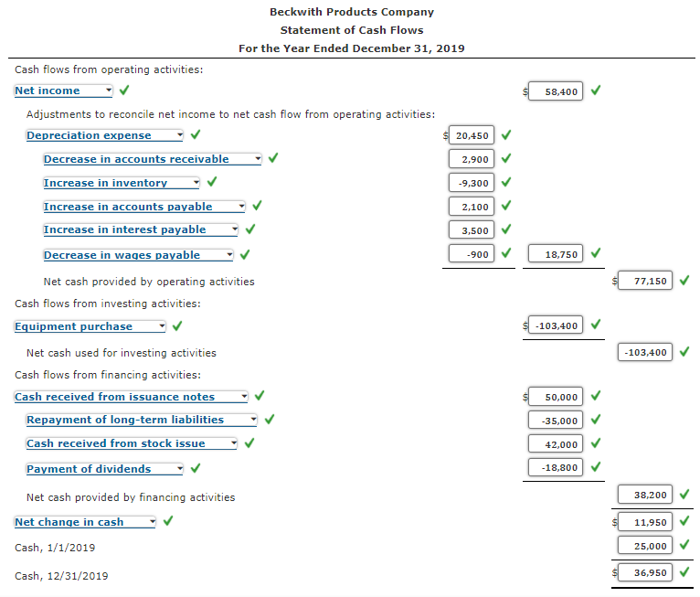
Task: Click checkmark beside Cash received from issuance notes
Action: (x=260, y=396)
